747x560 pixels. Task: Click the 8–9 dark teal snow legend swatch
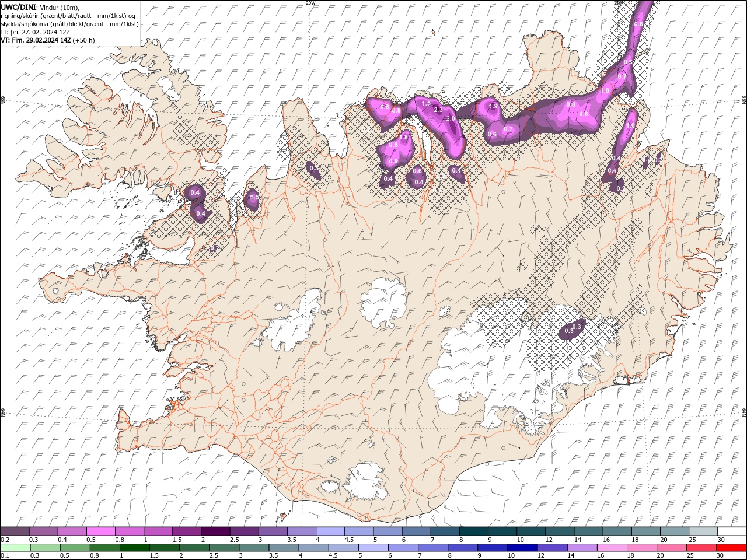click(x=473, y=531)
